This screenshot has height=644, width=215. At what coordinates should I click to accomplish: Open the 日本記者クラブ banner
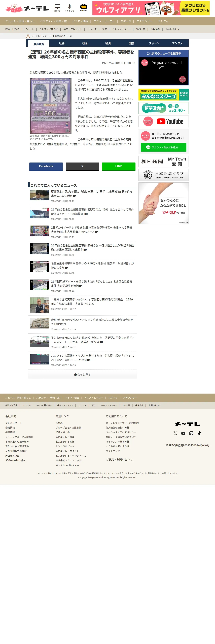click(x=163, y=175)
